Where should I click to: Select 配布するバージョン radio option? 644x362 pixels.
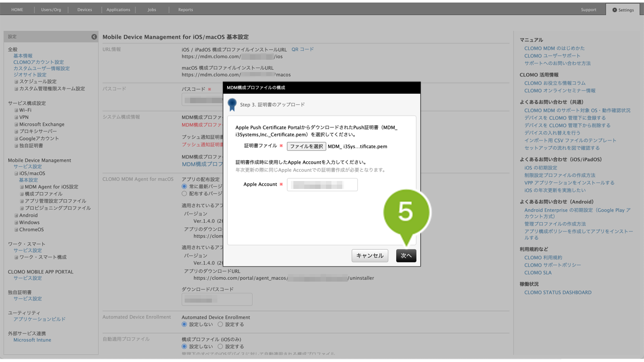pos(184,194)
